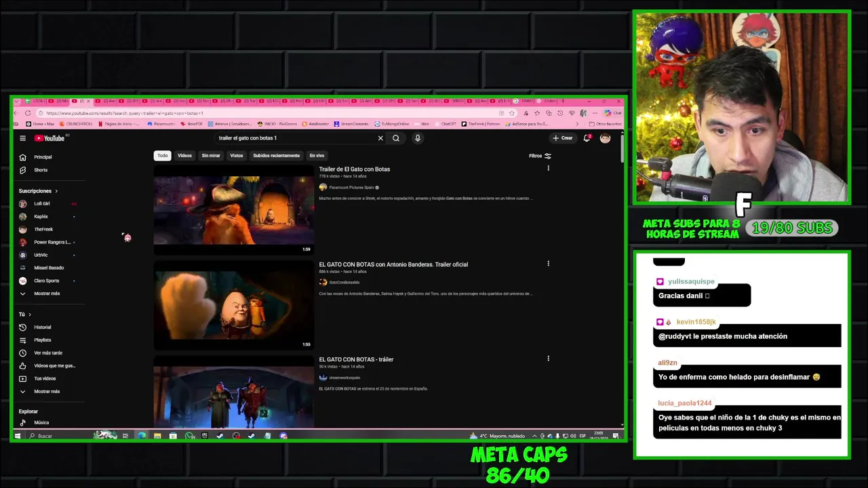Open the browser tab list dropdown

pos(16,101)
